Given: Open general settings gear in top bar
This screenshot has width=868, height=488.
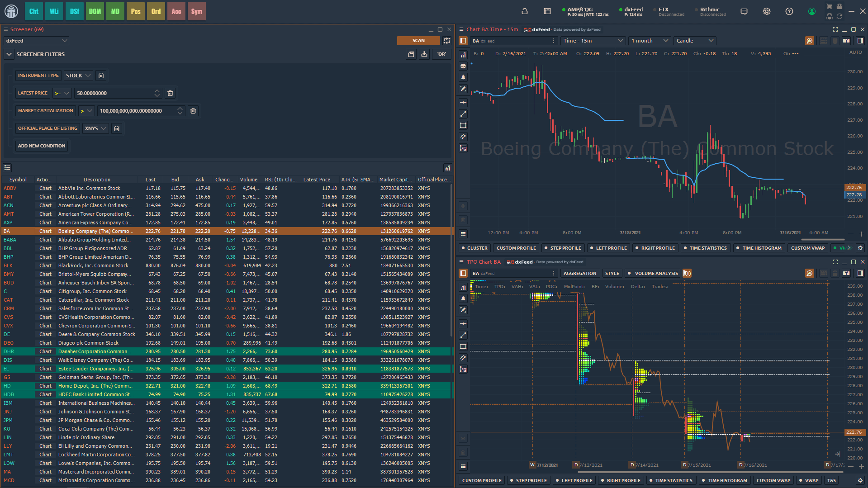Looking at the screenshot, I should (x=767, y=11).
